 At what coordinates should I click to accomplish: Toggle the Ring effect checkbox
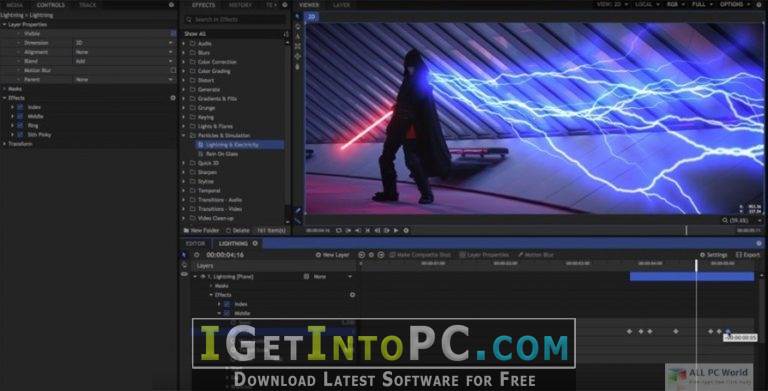click(20, 125)
